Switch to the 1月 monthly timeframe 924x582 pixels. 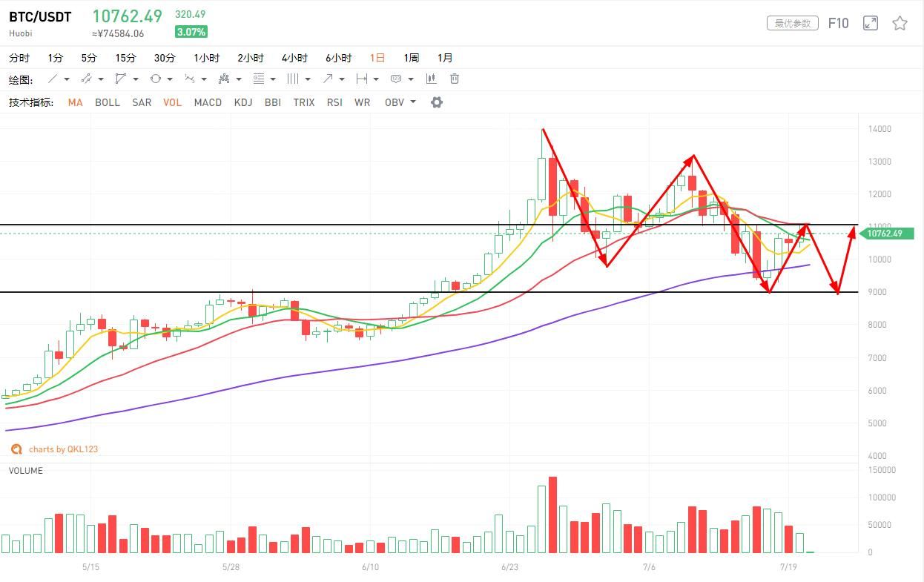(445, 58)
